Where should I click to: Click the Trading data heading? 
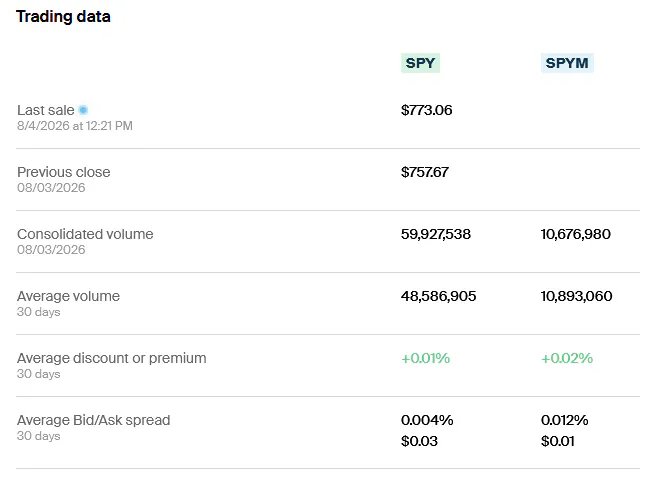point(63,17)
